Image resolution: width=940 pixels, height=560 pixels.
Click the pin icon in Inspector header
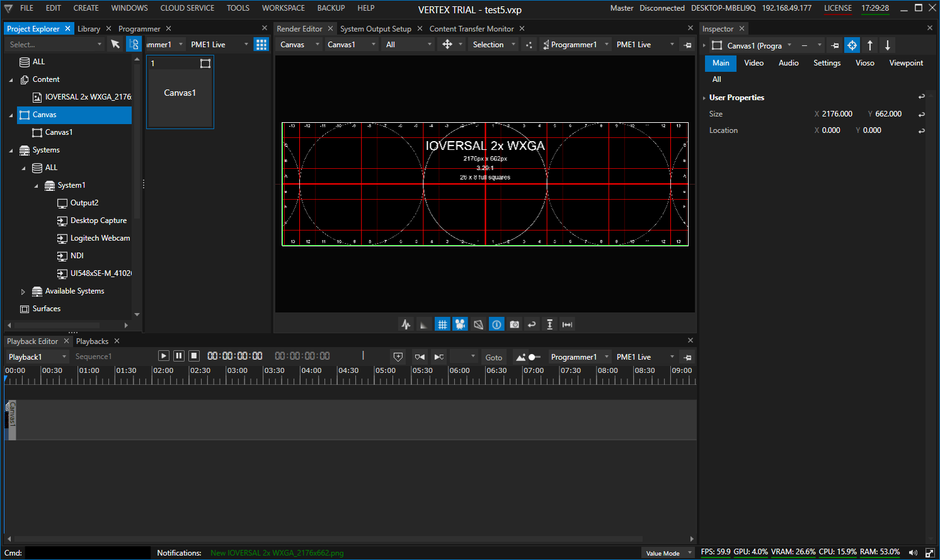coord(835,45)
